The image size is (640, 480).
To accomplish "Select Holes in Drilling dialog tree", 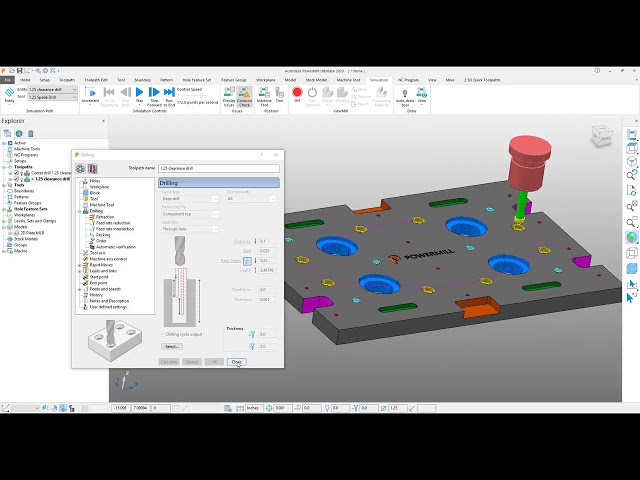I will click(x=95, y=181).
